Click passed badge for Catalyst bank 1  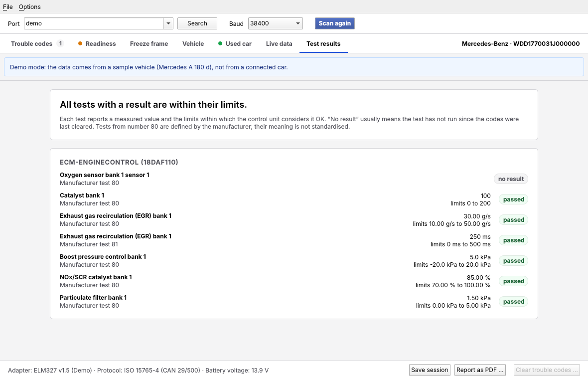tap(513, 199)
